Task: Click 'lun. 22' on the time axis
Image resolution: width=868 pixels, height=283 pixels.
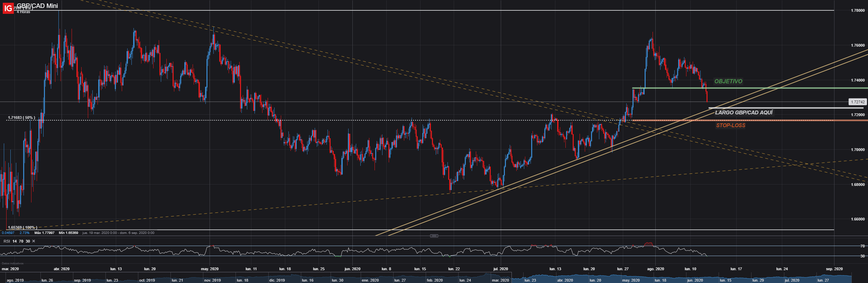Action: pyautogui.click(x=454, y=269)
